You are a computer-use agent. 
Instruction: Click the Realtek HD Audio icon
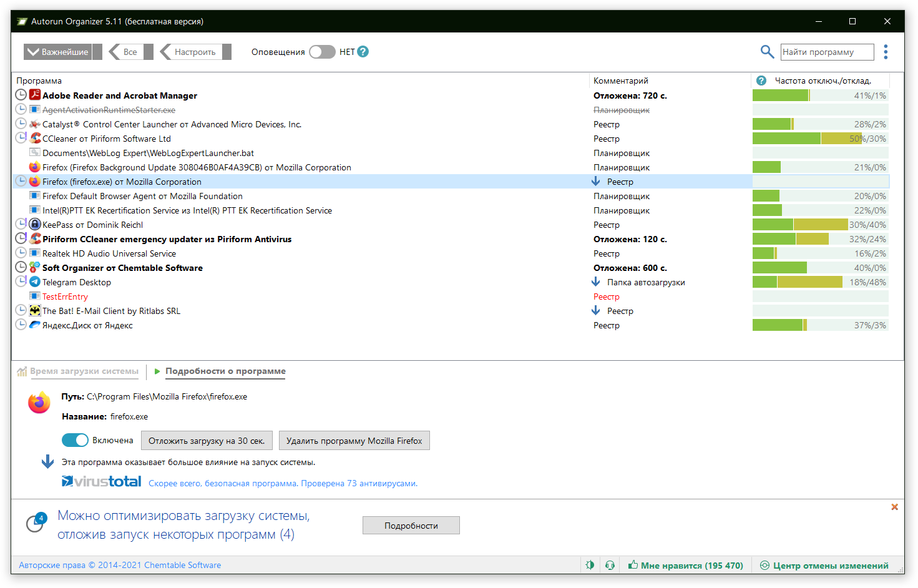[35, 253]
